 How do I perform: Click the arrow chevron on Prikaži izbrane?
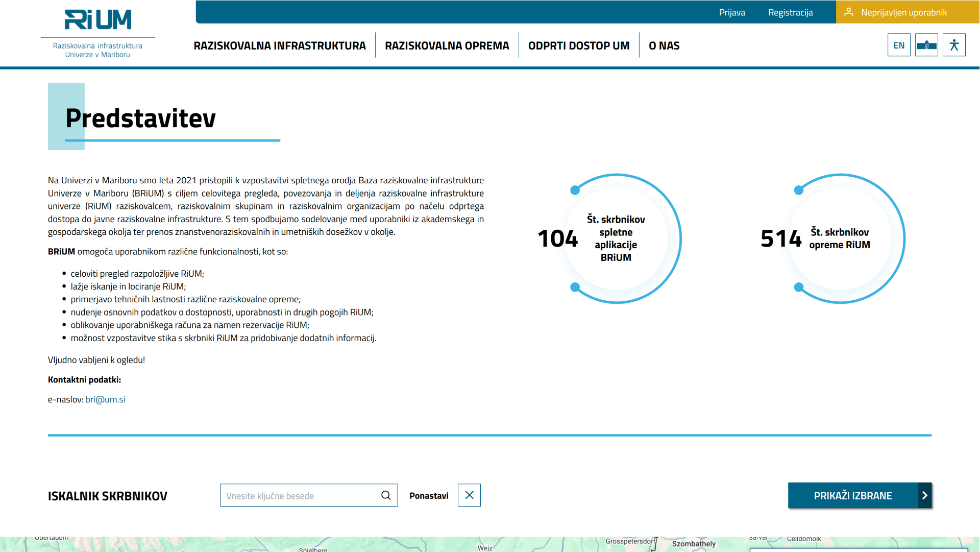(x=924, y=495)
